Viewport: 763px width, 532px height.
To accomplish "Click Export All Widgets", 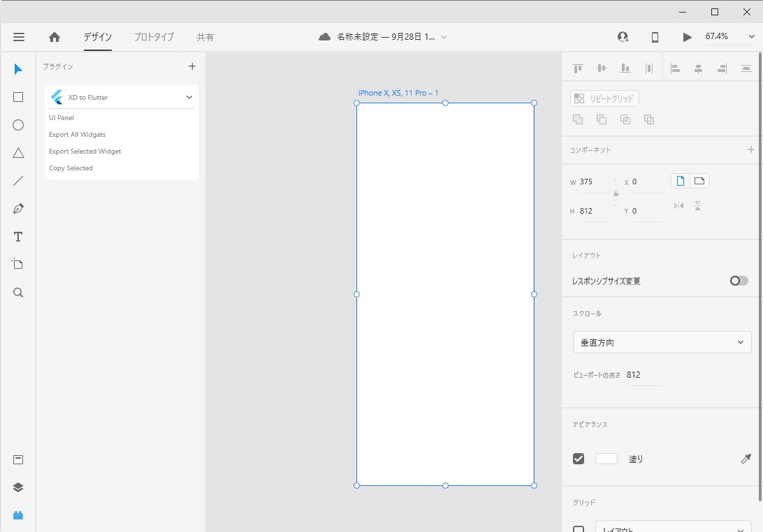I will pos(78,135).
